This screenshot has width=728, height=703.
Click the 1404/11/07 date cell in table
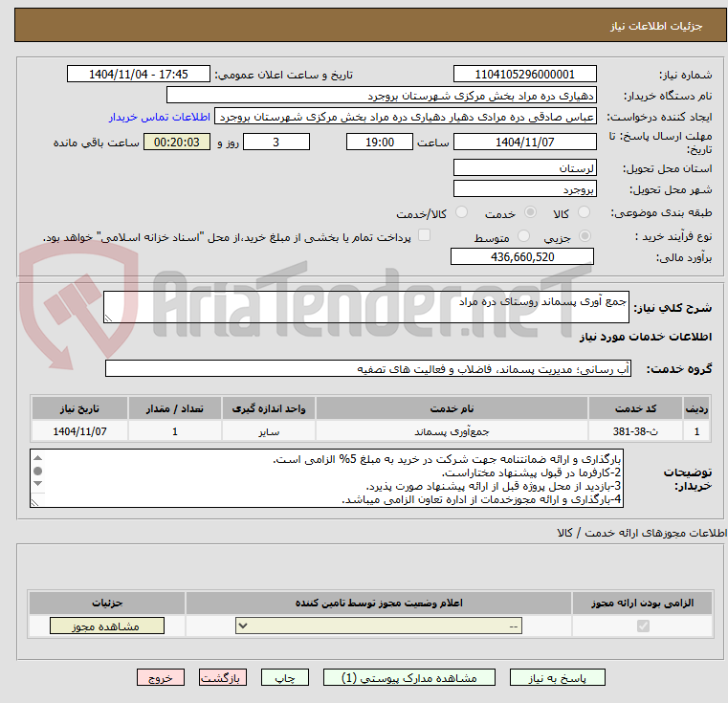pyautogui.click(x=79, y=431)
